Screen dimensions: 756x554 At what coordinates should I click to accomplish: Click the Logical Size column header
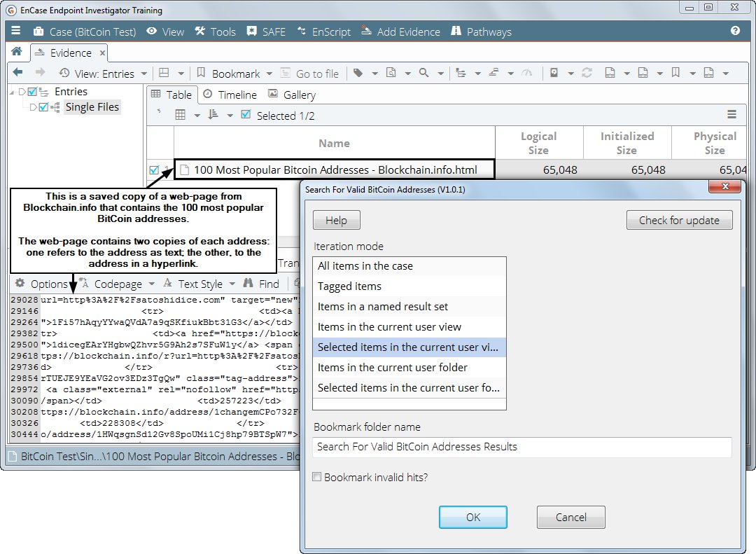pyautogui.click(x=538, y=143)
